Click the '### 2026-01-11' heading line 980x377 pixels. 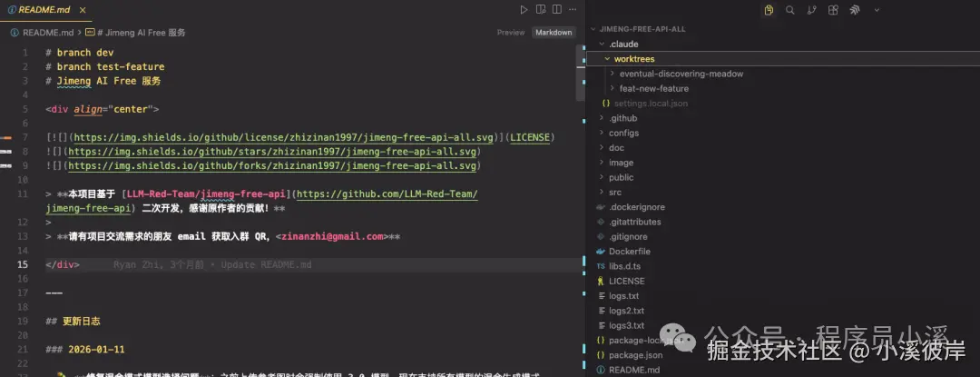pyautogui.click(x=85, y=350)
